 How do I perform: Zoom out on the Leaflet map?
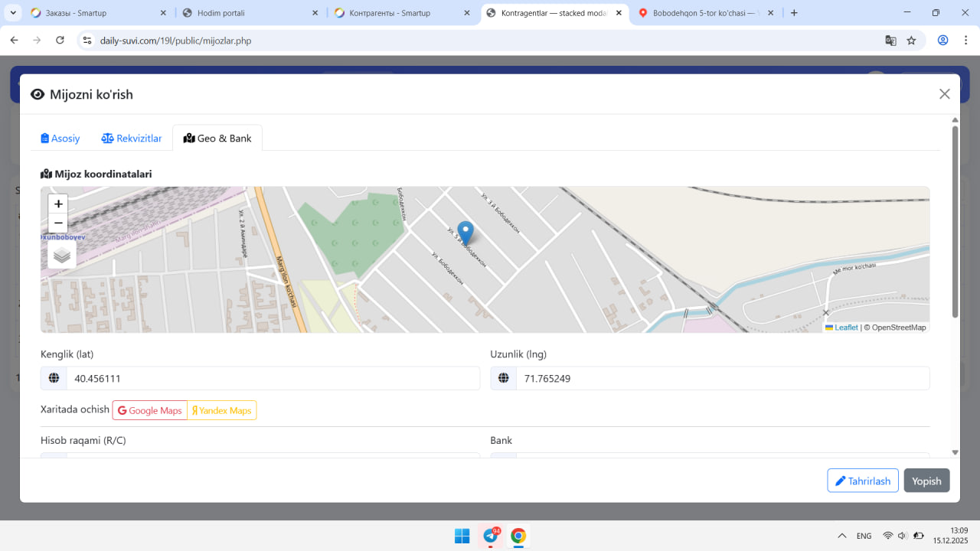[58, 223]
